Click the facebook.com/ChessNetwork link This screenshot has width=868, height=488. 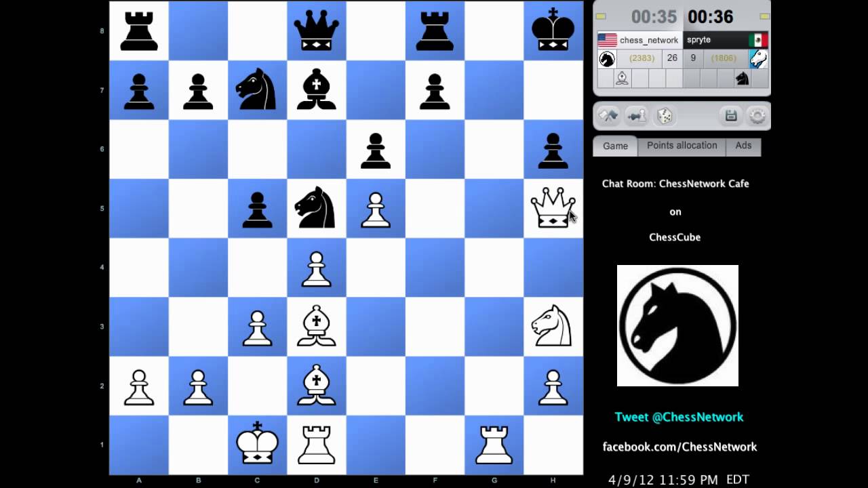pyautogui.click(x=679, y=447)
